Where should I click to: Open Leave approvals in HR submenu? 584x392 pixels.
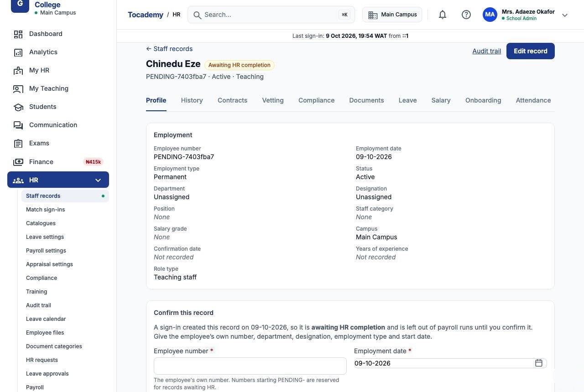47,374
